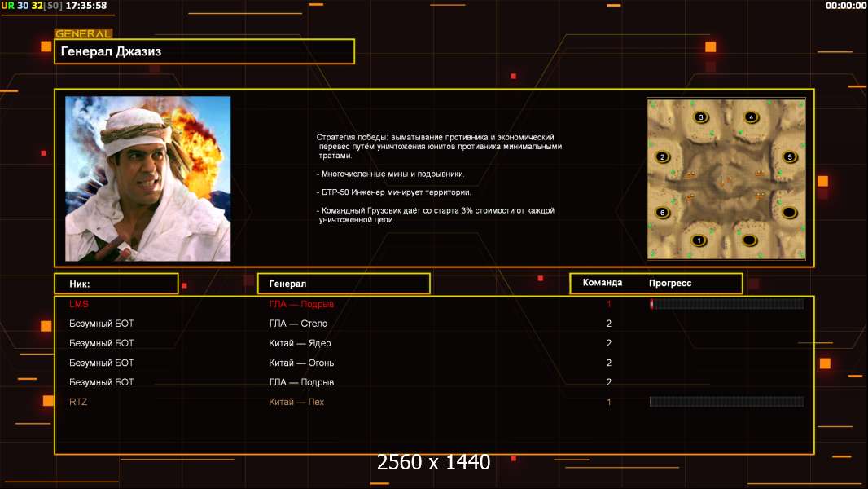
Task: Click the 00:00:00 timer in the corner
Action: click(x=845, y=6)
